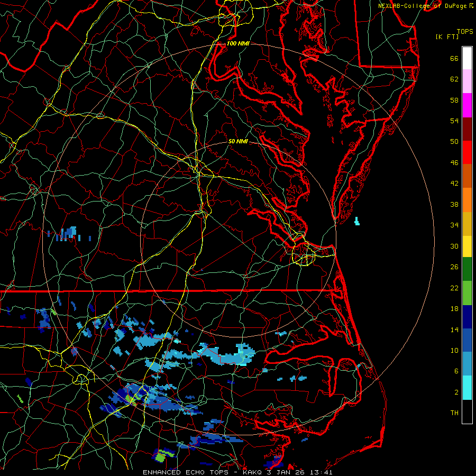
Task: Click the dark maroon legend swatch
Action: [467, 129]
